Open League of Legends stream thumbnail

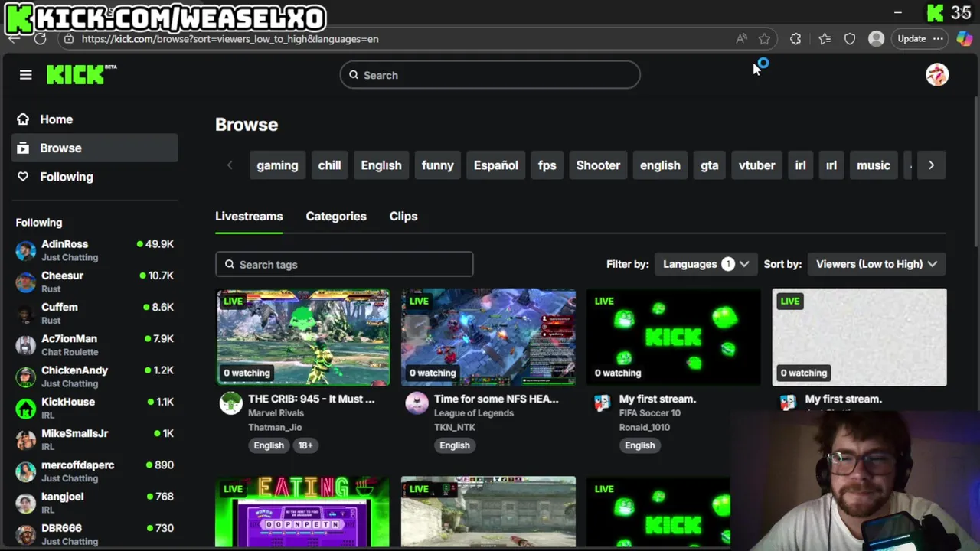[x=488, y=337]
